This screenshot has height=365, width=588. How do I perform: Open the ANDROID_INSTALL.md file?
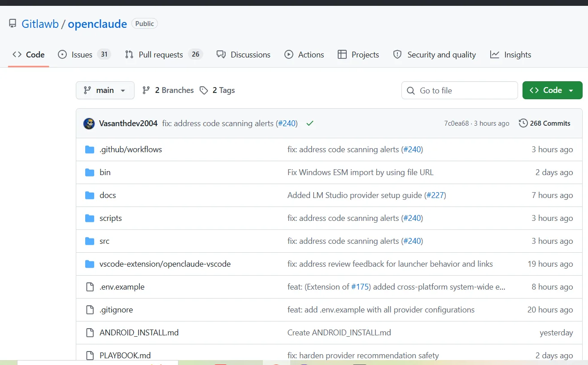pos(139,333)
